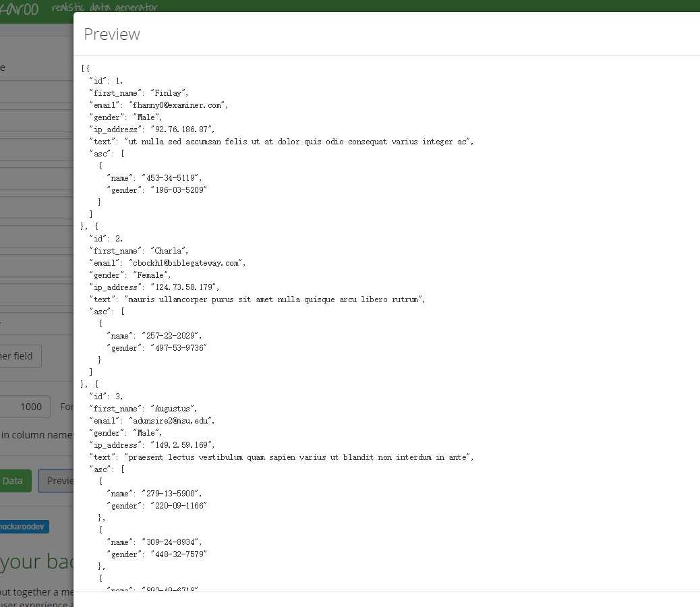Click 'in column name' label behind the modal
The height and width of the screenshot is (607, 700).
36,435
